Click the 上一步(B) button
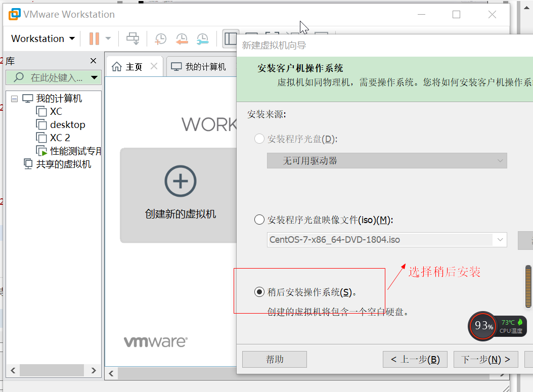 pyautogui.click(x=415, y=359)
